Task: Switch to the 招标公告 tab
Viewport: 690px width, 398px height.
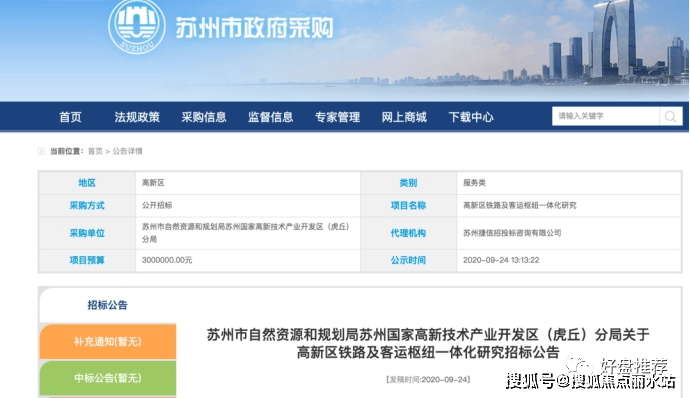Action: click(x=107, y=305)
